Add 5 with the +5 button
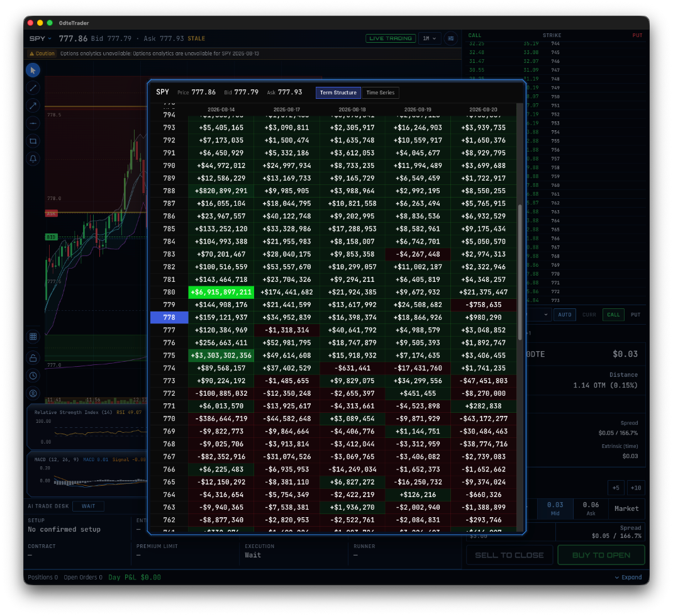This screenshot has height=616, width=673. pyautogui.click(x=616, y=488)
